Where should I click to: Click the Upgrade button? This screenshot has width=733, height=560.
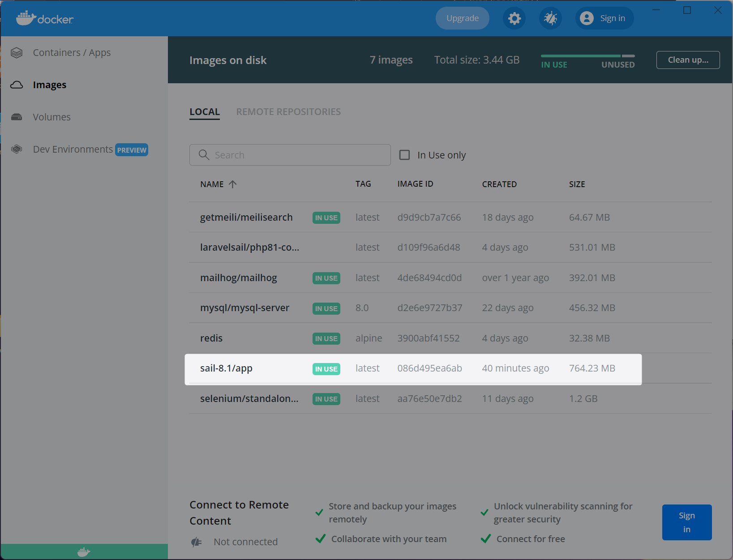463,18
